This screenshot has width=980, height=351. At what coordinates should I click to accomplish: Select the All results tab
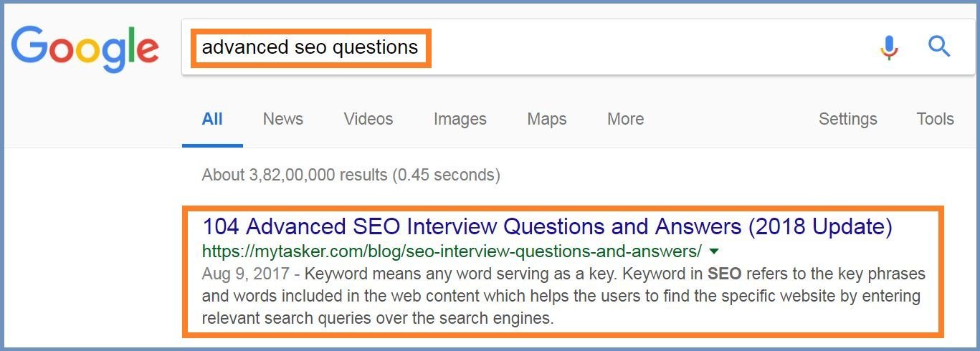pos(212,119)
